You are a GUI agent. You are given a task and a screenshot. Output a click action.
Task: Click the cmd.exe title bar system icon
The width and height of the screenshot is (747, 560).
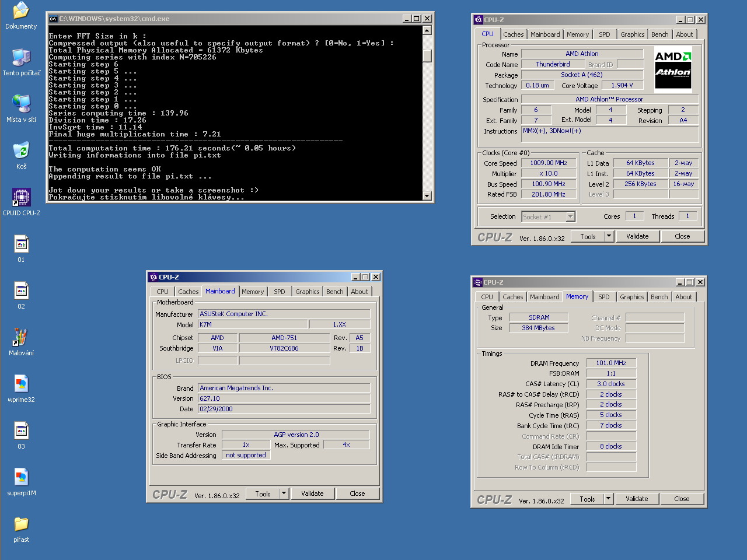[x=53, y=19]
